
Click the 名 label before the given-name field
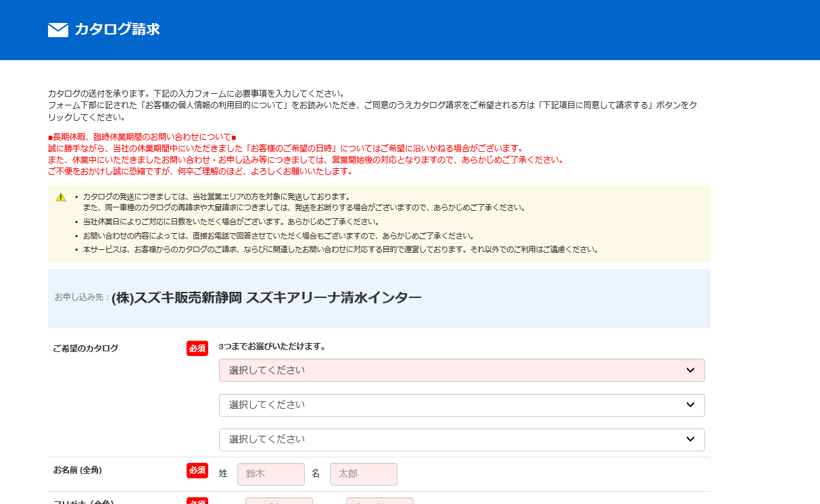tap(316, 474)
